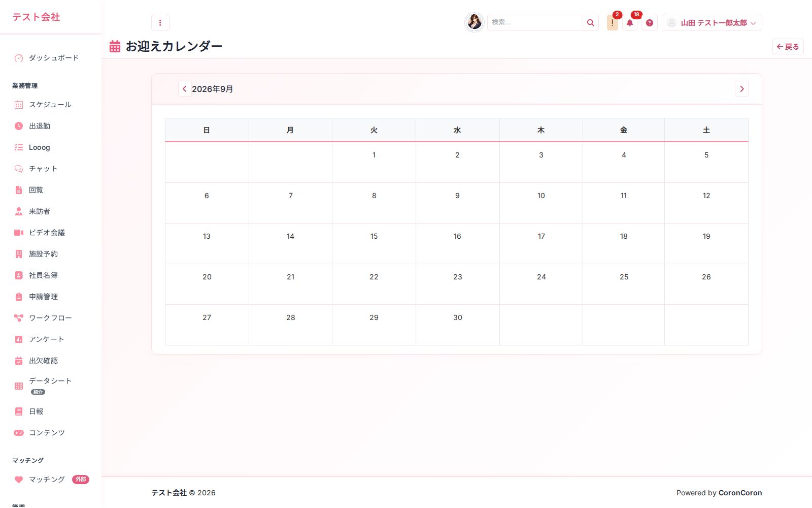The width and height of the screenshot is (812, 508).
Task: Click the 回覧 document icon
Action: pos(19,190)
